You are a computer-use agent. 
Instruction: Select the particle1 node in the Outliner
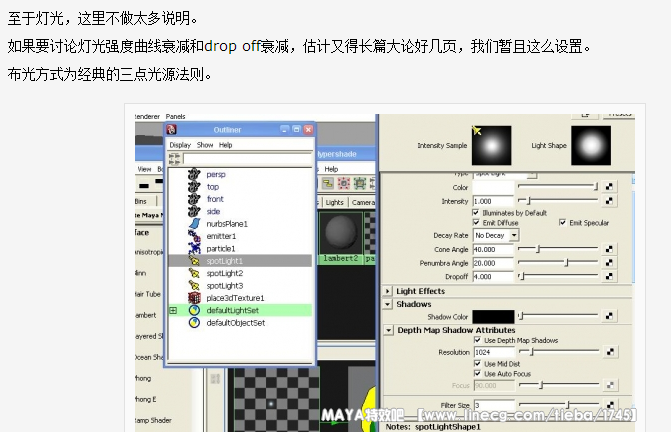(220, 248)
